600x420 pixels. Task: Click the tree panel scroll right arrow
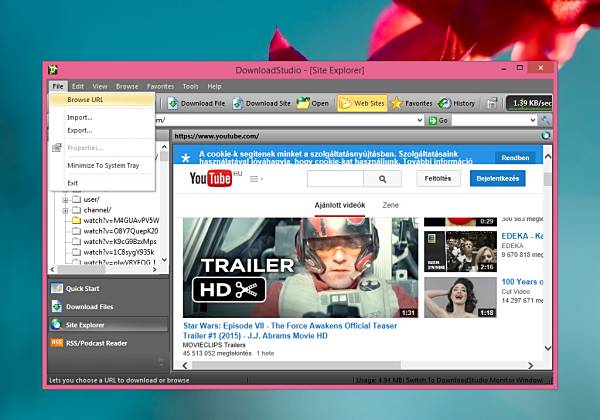click(x=155, y=269)
